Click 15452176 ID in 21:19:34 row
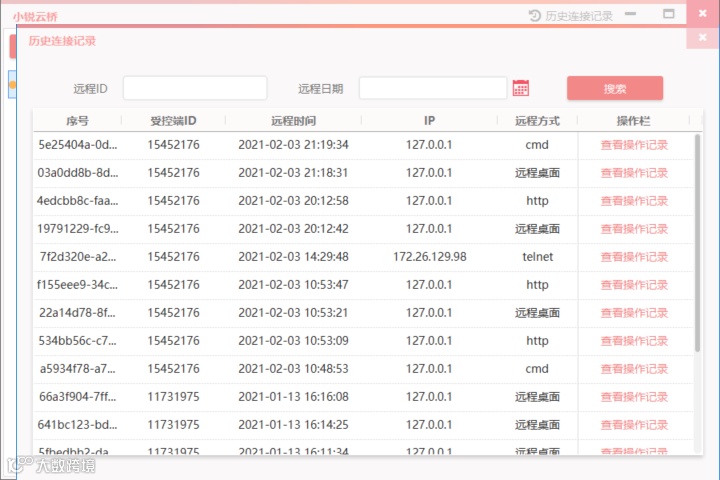Viewport: 720px width, 480px height. point(174,145)
